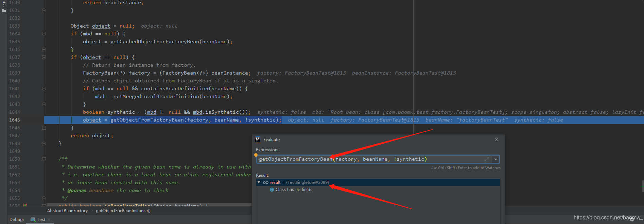The image size is (644, 224).
Task: Toggle fold marker at line 1655
Action: 44,198
